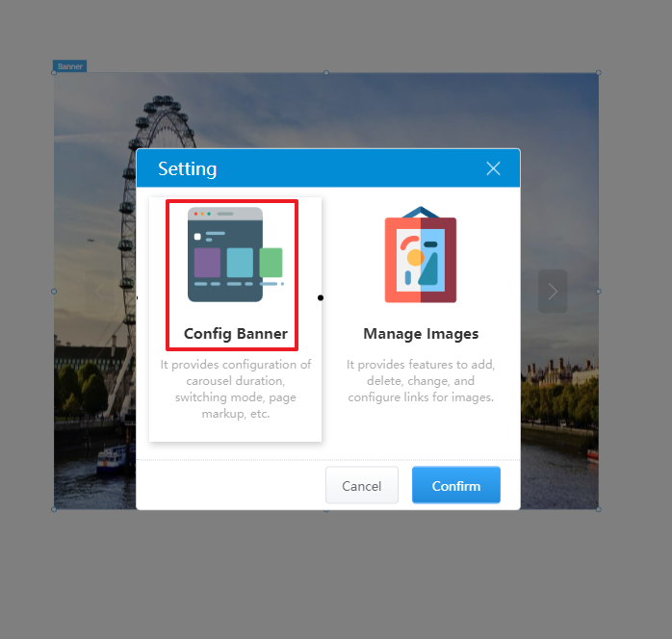Click the top-right corner selection handle of banner
The height and width of the screenshot is (639, 672).
tap(599, 73)
